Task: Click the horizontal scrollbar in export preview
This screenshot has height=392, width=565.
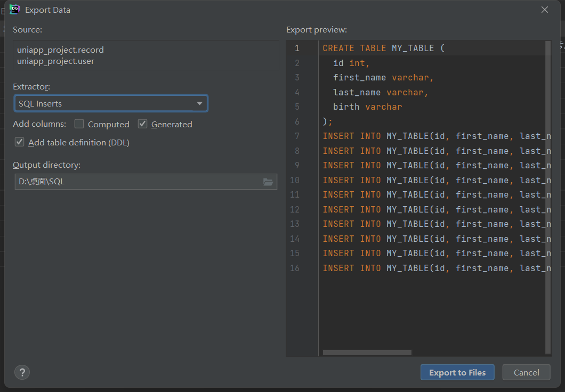Action: 367,353
